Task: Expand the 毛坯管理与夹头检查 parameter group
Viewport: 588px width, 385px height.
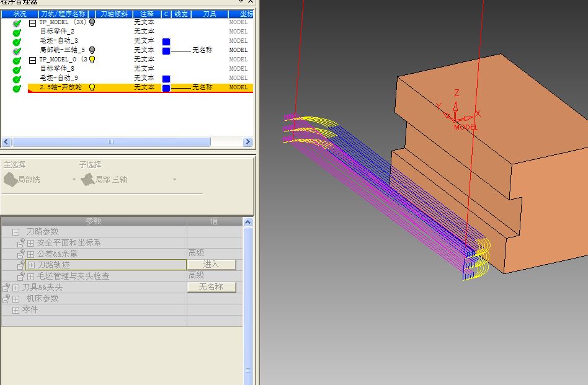Action: pyautogui.click(x=31, y=277)
